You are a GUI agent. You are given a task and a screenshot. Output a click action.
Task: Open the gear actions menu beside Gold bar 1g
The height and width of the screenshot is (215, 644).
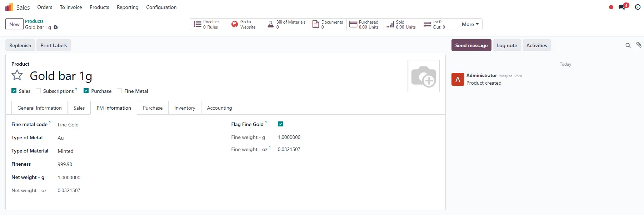(56, 27)
